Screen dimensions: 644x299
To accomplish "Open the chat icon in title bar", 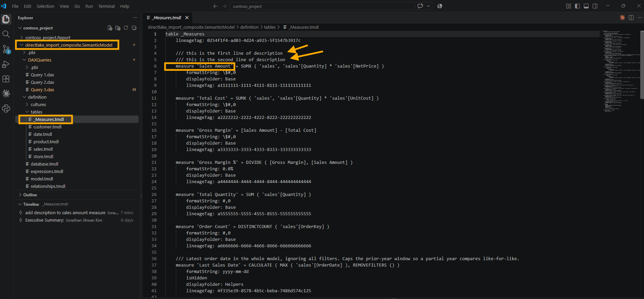I will pyautogui.click(x=420, y=6).
